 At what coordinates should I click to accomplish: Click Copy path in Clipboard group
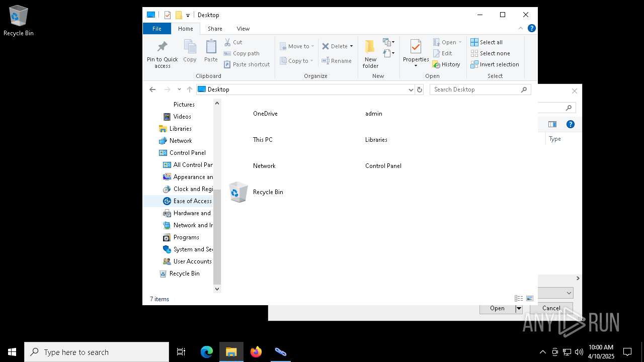[242, 53]
